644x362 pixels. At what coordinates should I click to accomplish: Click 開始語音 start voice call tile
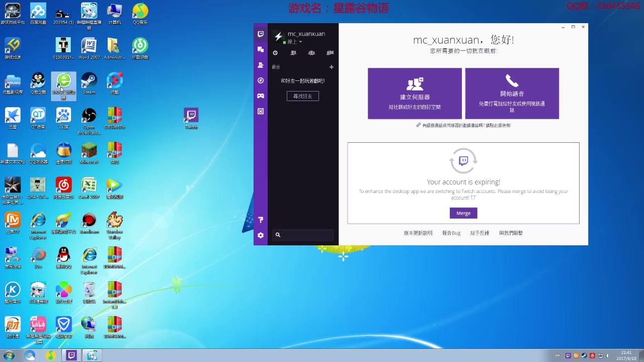click(x=512, y=94)
